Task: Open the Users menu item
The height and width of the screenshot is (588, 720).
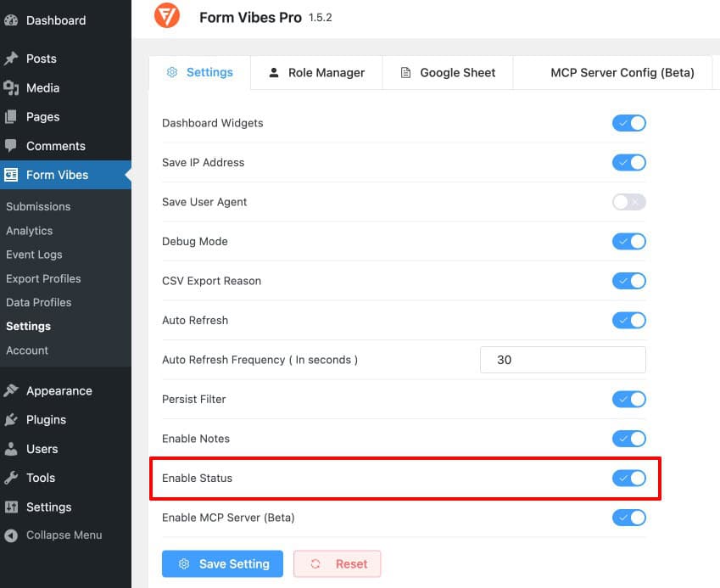Action: coord(65,449)
